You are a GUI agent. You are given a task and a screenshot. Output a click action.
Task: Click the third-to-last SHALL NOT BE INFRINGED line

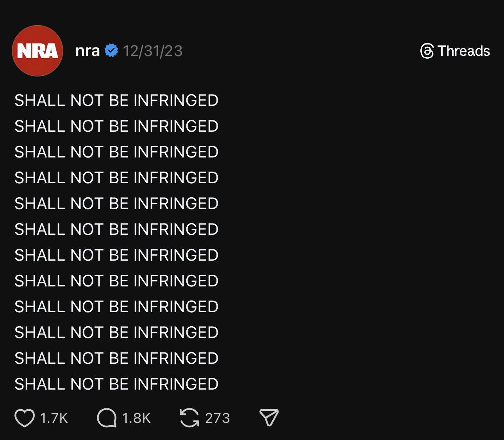pyautogui.click(x=116, y=333)
